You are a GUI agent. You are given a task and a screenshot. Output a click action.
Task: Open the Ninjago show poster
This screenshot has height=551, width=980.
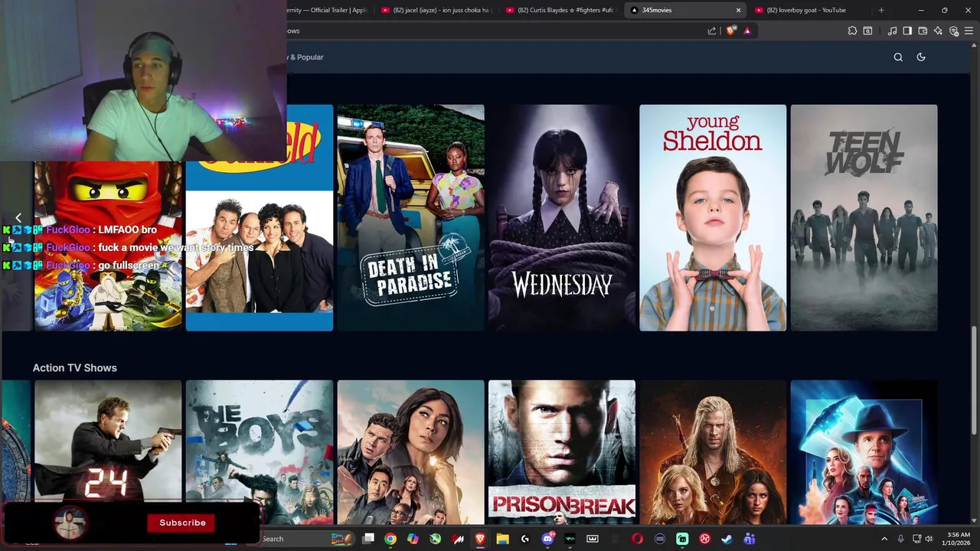point(108,245)
